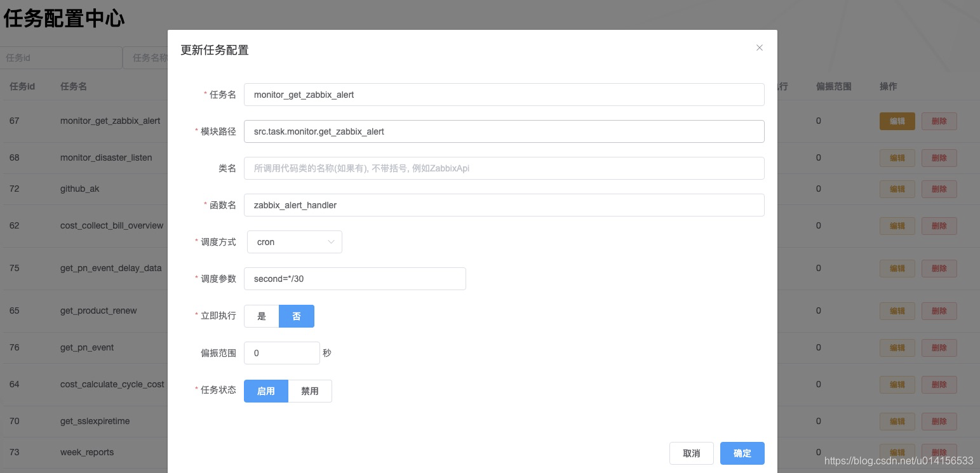Click 编辑 for cost_calculate_cycle_cost row
Screen dimensions: 980x473
[897, 385]
